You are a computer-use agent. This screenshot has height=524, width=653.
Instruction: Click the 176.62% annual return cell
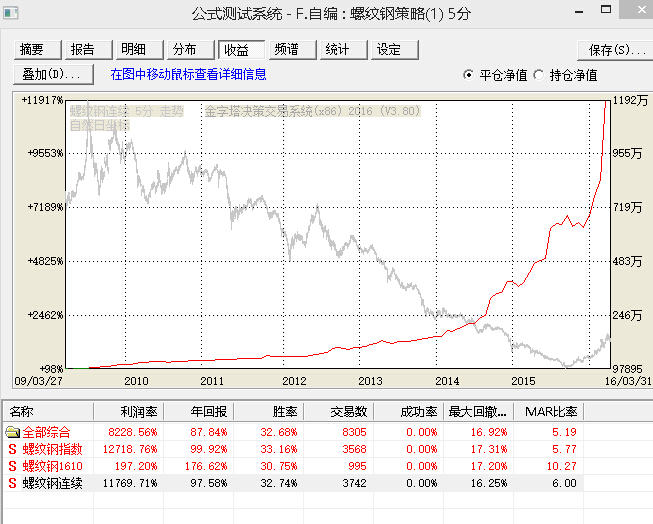206,466
